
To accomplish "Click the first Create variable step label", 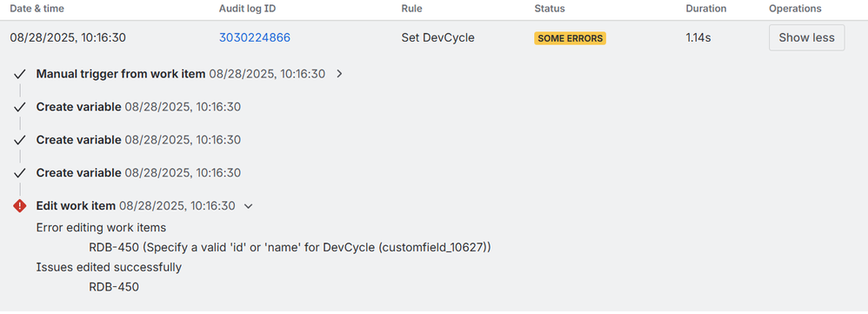I will [78, 107].
